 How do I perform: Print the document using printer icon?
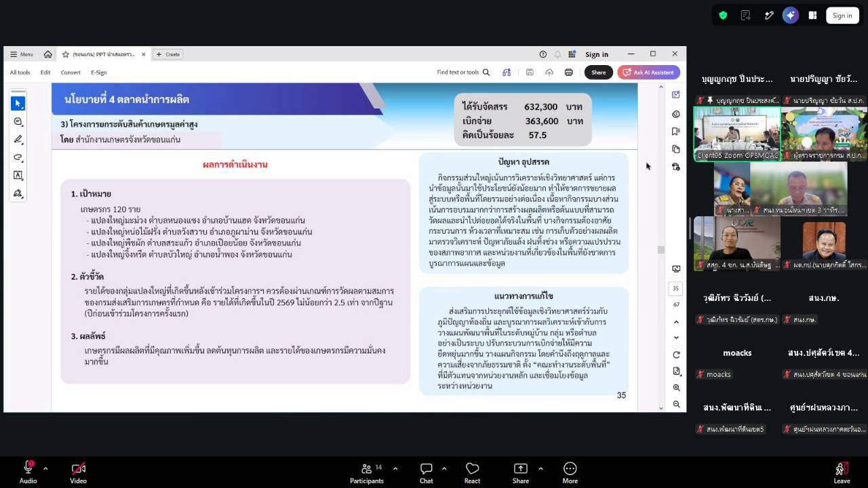[x=569, y=73]
